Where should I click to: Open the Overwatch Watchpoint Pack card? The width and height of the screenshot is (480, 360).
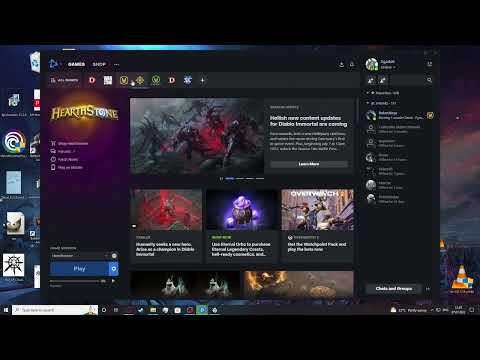pyautogui.click(x=317, y=226)
